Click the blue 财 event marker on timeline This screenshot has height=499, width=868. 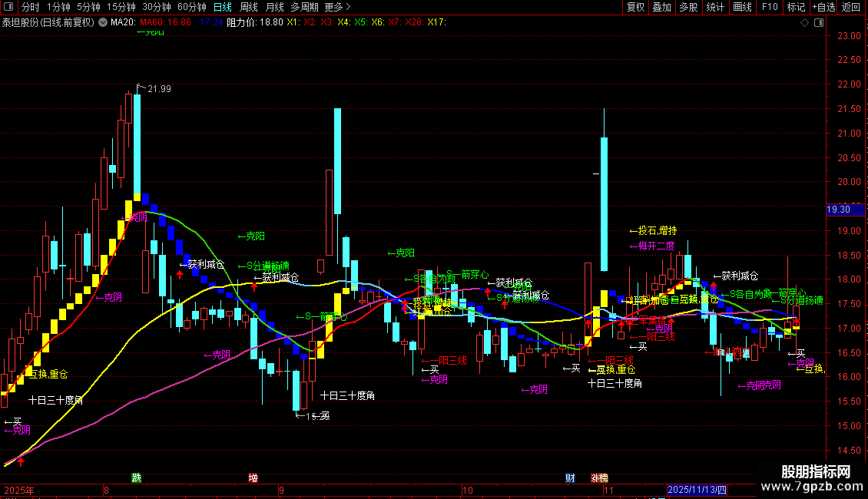pos(570,478)
